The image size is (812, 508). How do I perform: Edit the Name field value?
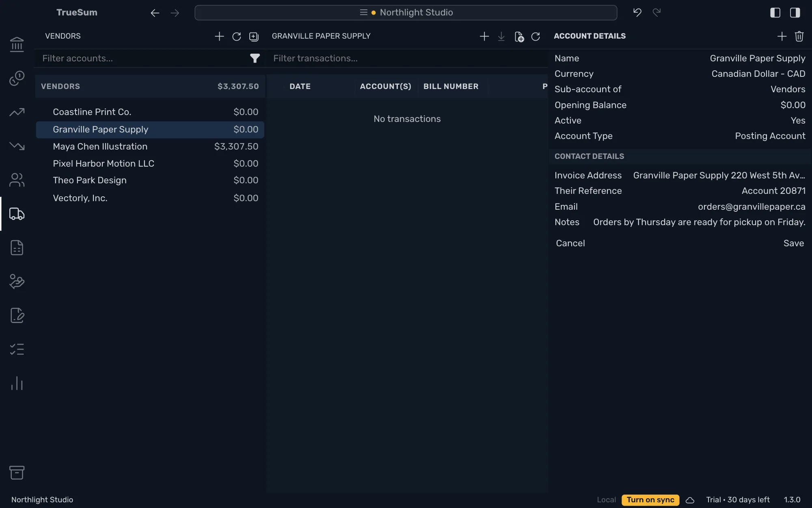pos(757,59)
